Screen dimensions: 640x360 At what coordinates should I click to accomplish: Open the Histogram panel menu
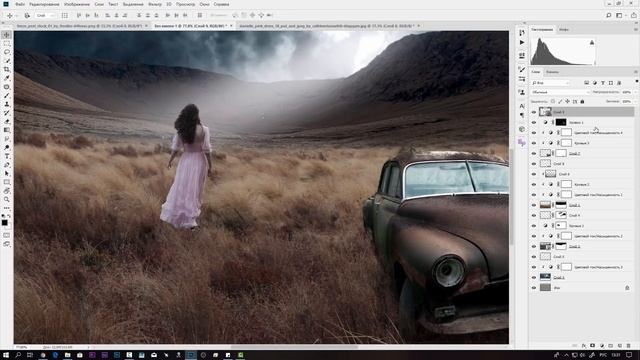(636, 29)
